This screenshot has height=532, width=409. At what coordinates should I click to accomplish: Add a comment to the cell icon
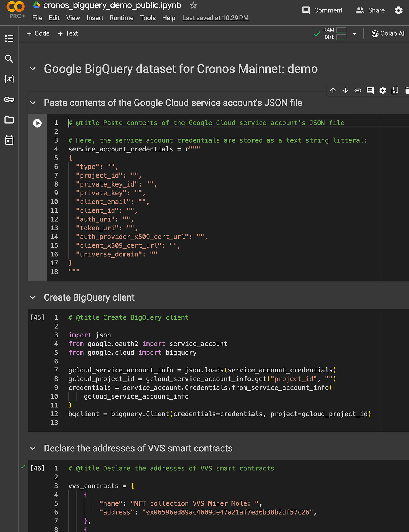click(370, 90)
